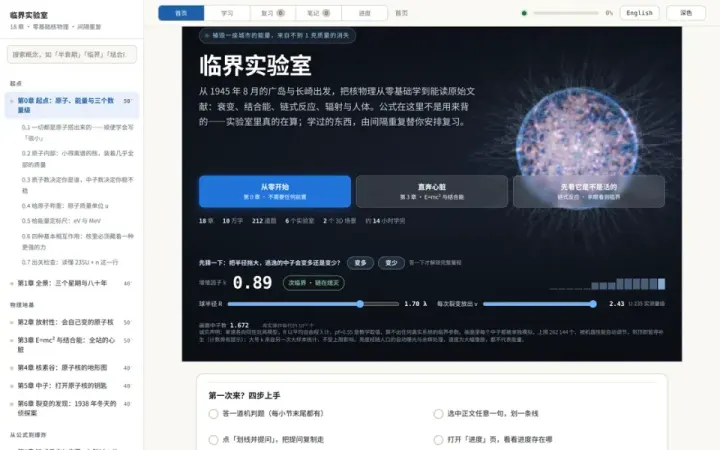The image size is (720, 450).
Task: Click the 0.89 multiplication factor value
Action: 252,282
